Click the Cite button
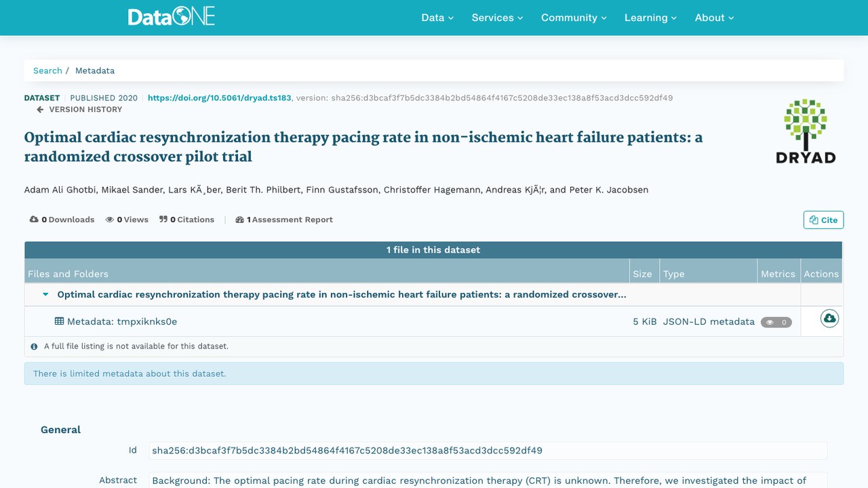Screen dimensions: 868x488 pyautogui.click(x=823, y=220)
